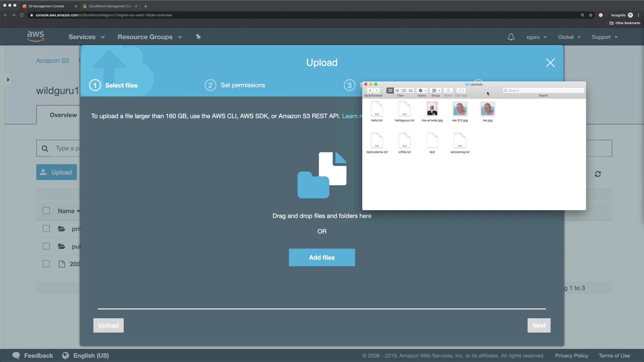Open the Finder Action gear menu
This screenshot has height=362, width=644.
(422, 90)
